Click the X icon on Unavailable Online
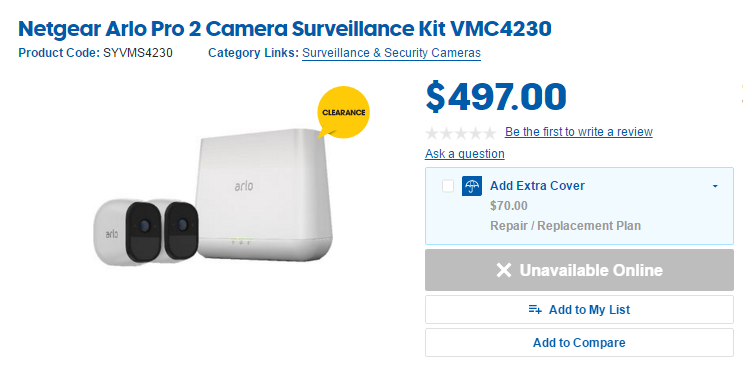Image resolution: width=743 pixels, height=376 pixels. pos(504,270)
